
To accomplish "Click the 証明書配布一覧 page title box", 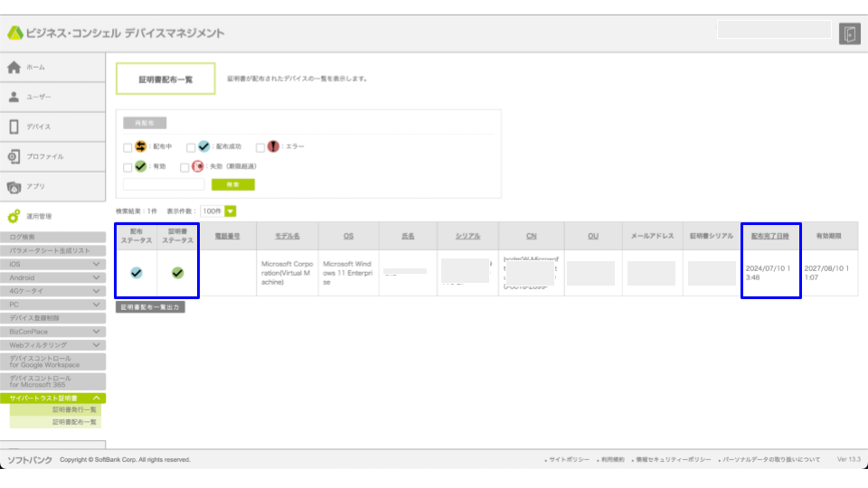I will pyautogui.click(x=165, y=80).
